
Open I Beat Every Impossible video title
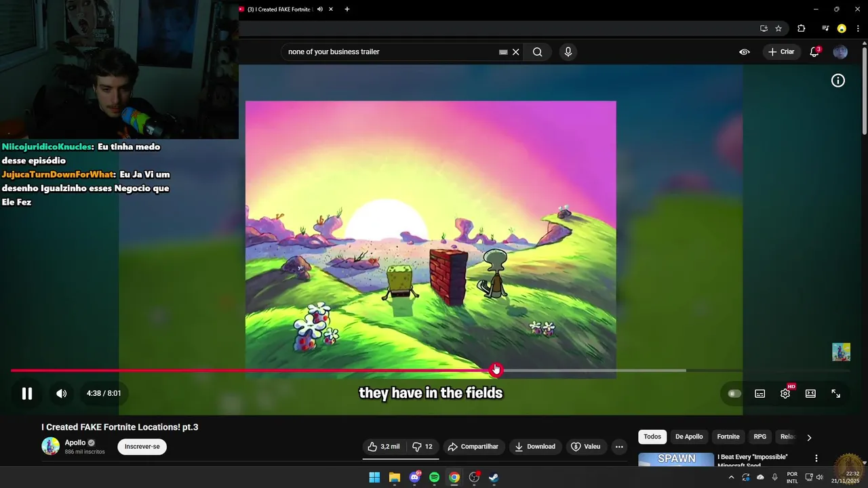point(753,460)
